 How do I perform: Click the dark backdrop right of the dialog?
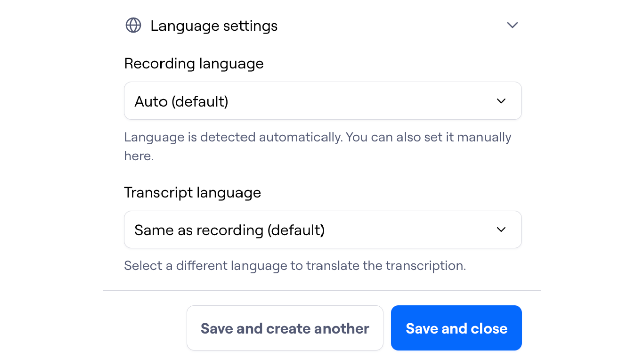[593, 181]
